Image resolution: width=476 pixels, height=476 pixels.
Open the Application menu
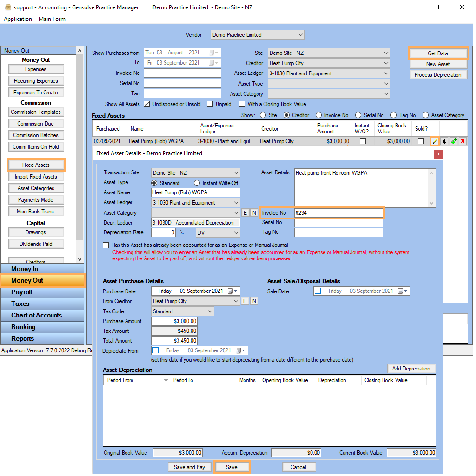pos(18,19)
